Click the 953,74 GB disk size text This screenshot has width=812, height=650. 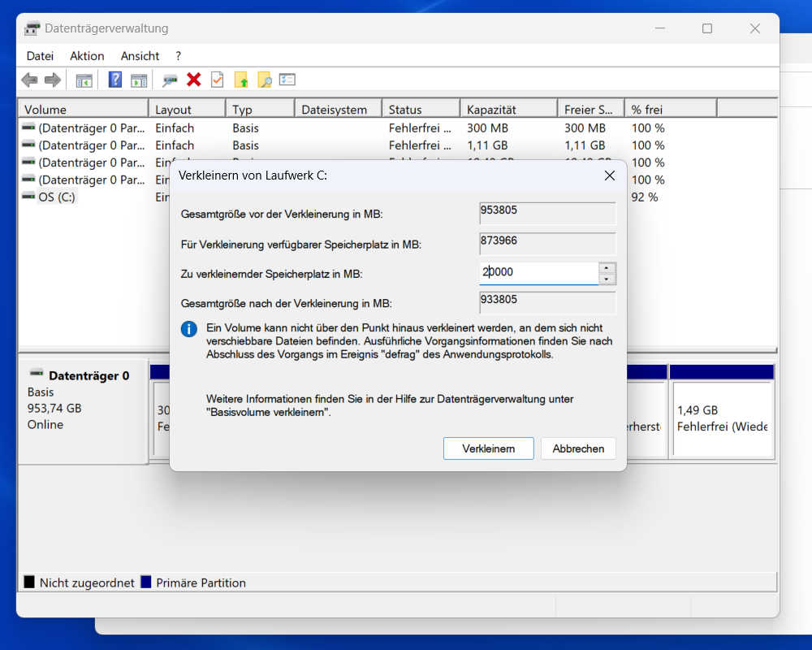click(54, 408)
